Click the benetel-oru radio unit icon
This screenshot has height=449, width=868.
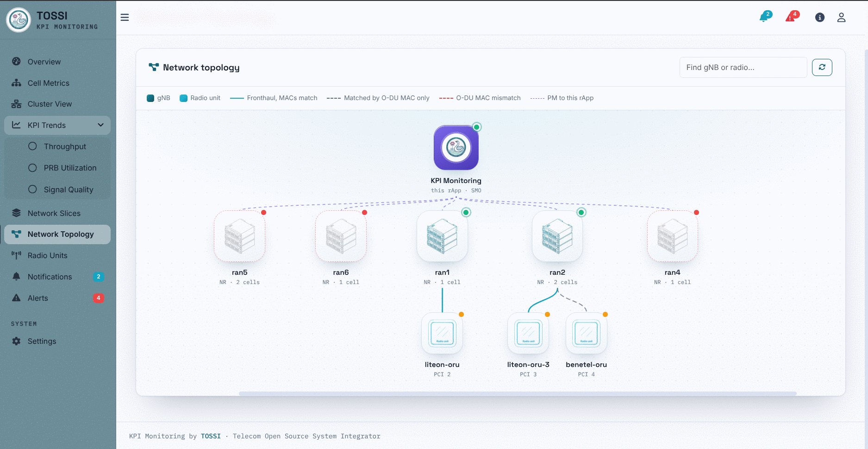click(586, 333)
